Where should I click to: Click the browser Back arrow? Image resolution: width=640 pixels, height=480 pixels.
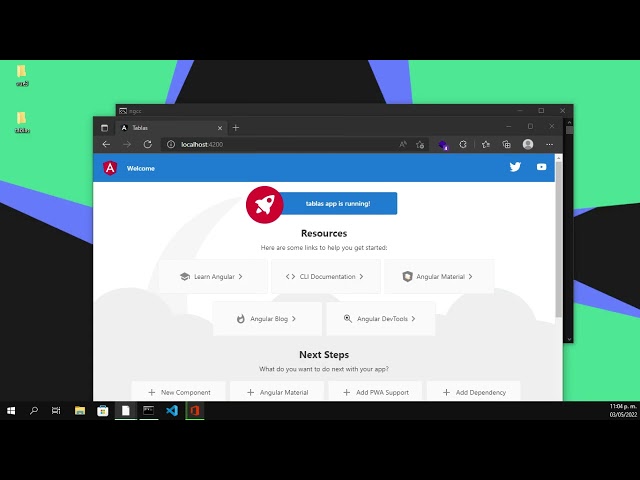click(106, 144)
